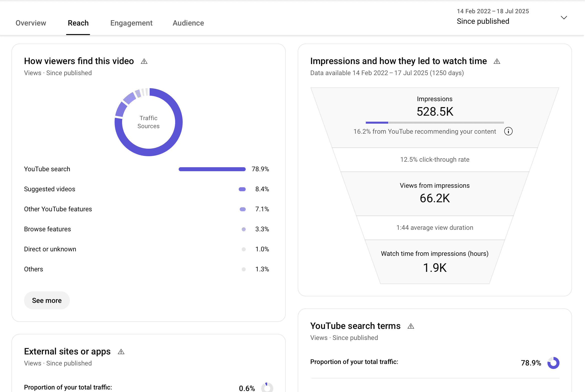585x392 pixels.
Task: Select the Suggested videos legend dot
Action: [x=242, y=189]
